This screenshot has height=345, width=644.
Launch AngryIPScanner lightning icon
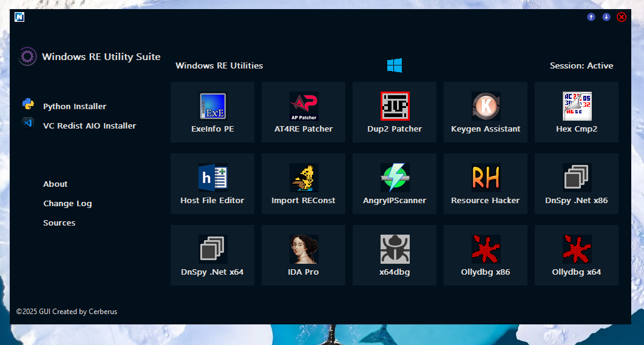click(395, 178)
